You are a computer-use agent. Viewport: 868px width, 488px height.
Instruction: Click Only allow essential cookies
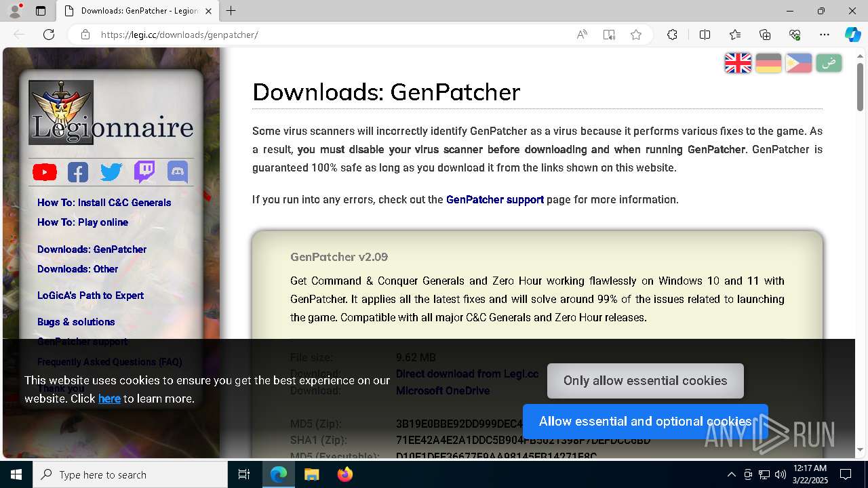(646, 381)
